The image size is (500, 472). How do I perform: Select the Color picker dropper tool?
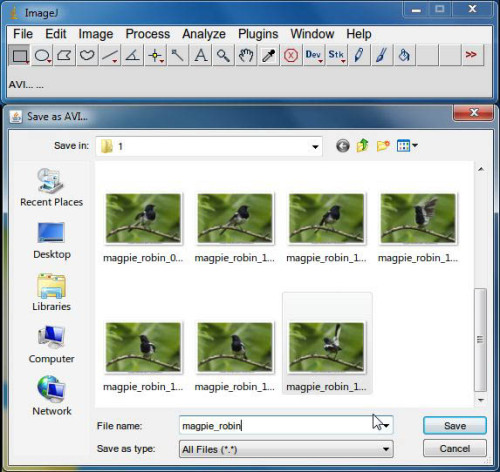[268, 55]
